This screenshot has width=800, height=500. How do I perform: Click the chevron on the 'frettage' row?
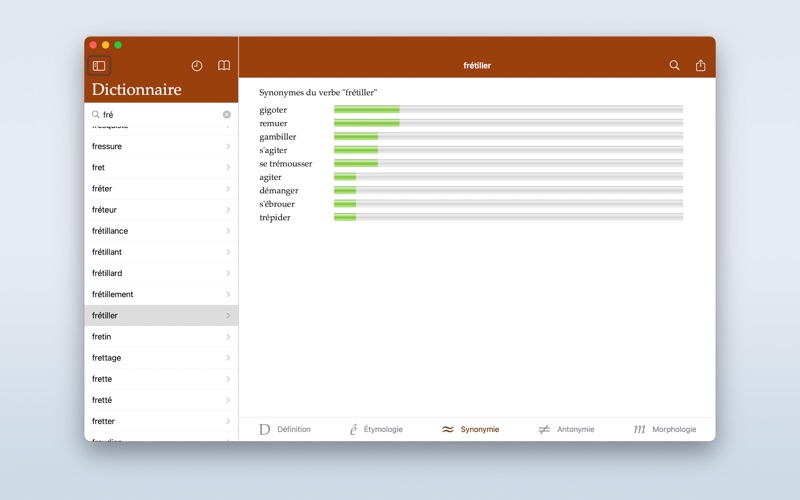(228, 358)
